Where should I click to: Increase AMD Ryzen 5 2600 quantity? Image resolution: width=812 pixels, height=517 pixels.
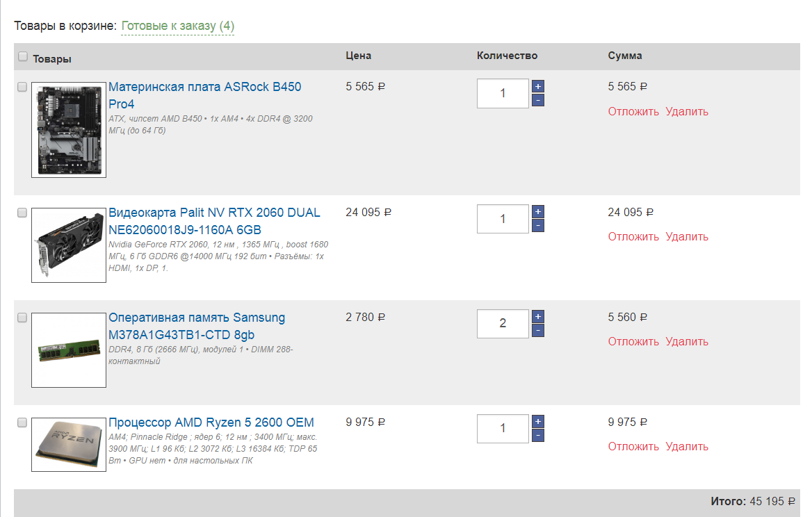point(537,421)
